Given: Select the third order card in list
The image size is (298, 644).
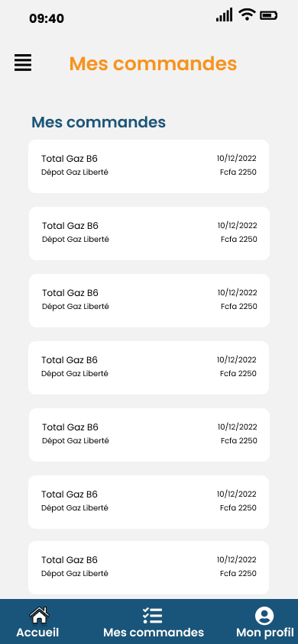Looking at the screenshot, I should pos(149,301).
